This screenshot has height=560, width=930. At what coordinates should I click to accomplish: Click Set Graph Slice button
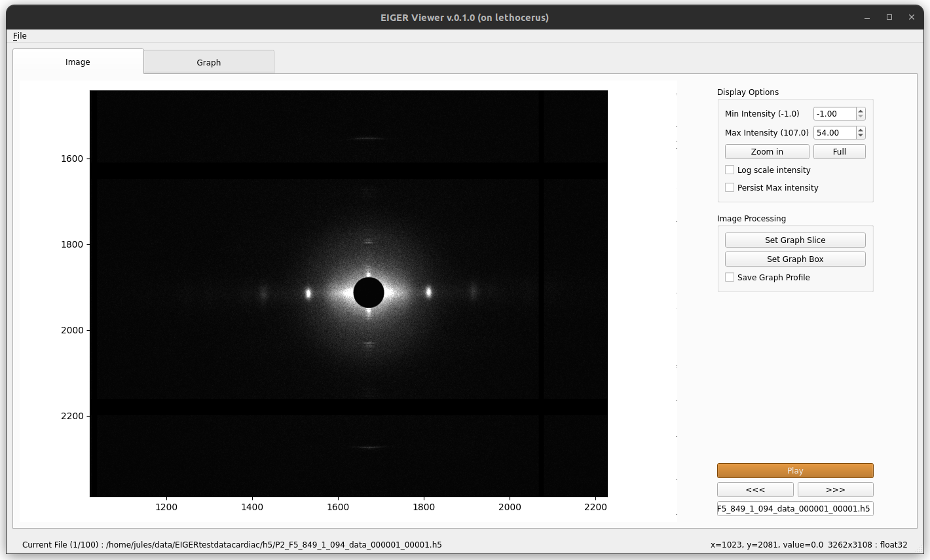click(x=795, y=240)
